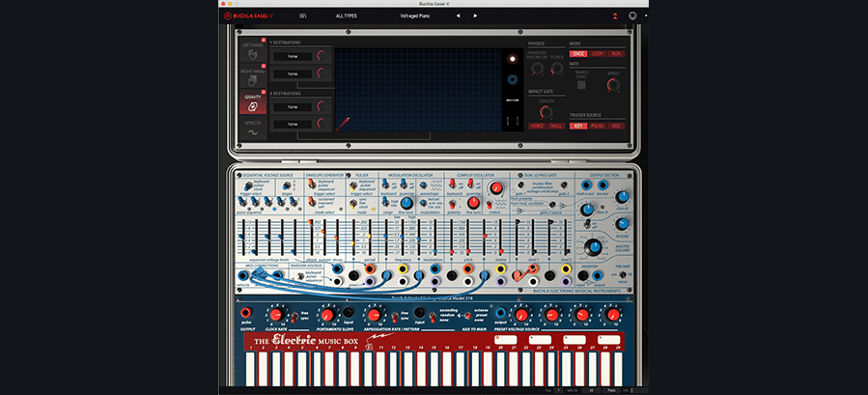This screenshot has width=868, height=395.
Task: Flip the sequencer trigger select switch
Action: pos(246,185)
